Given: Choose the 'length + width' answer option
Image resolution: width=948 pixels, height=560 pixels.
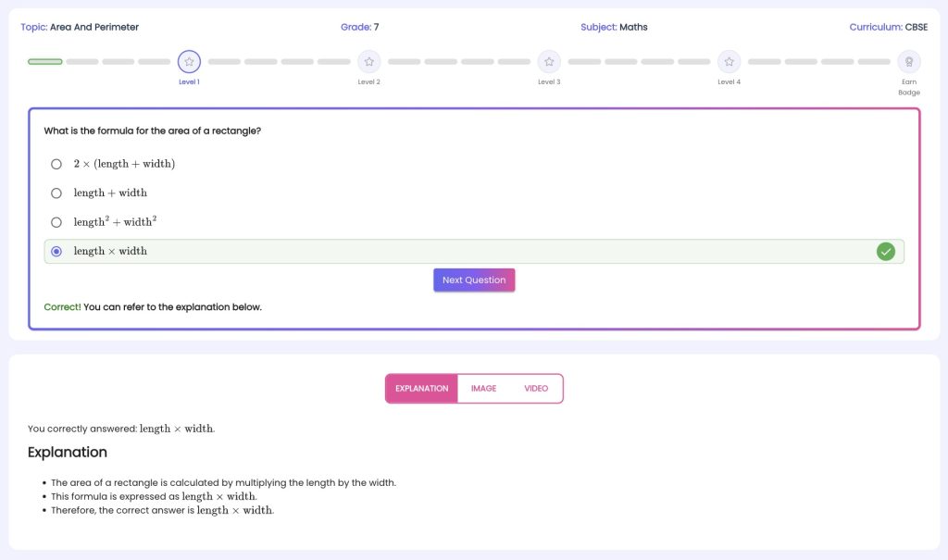Looking at the screenshot, I should click(x=56, y=193).
